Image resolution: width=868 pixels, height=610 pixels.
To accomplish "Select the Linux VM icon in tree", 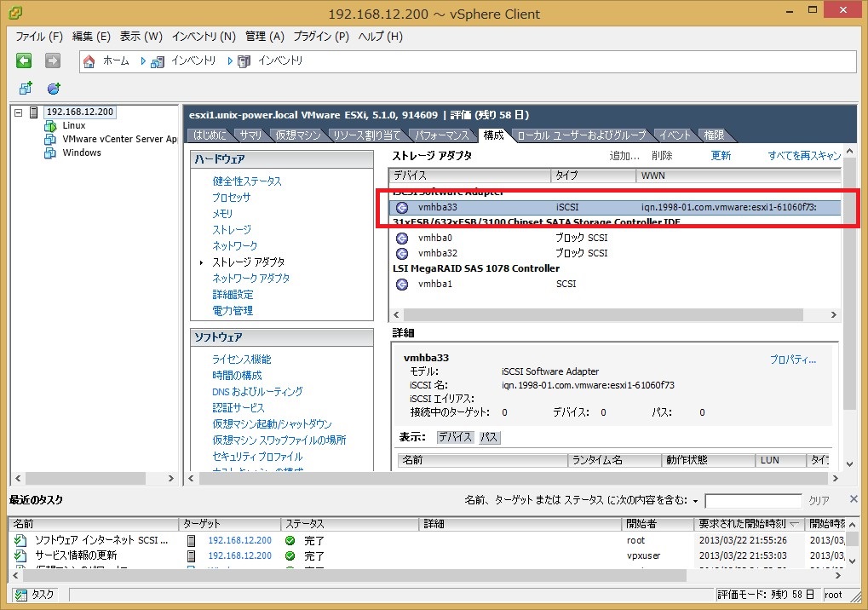I will tap(49, 126).
